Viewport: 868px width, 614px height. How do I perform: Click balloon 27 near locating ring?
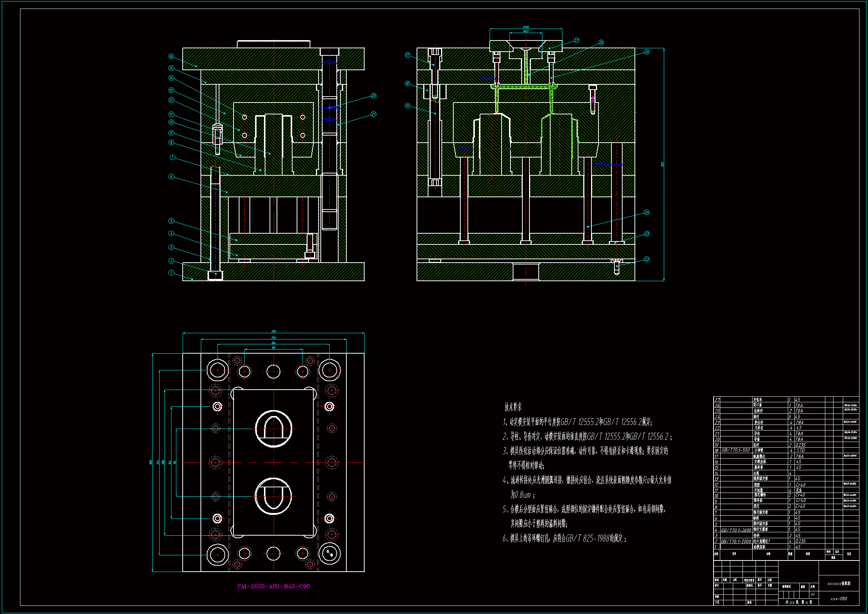[576, 40]
